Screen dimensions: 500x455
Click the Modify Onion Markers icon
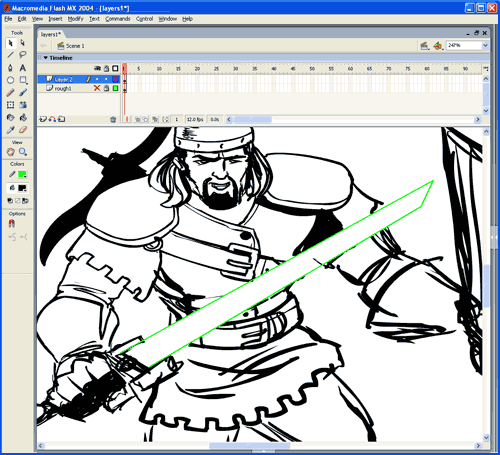pyautogui.click(x=166, y=119)
